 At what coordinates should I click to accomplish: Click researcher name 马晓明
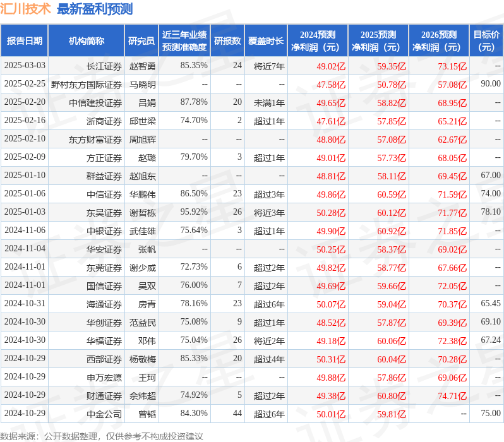click(142, 85)
